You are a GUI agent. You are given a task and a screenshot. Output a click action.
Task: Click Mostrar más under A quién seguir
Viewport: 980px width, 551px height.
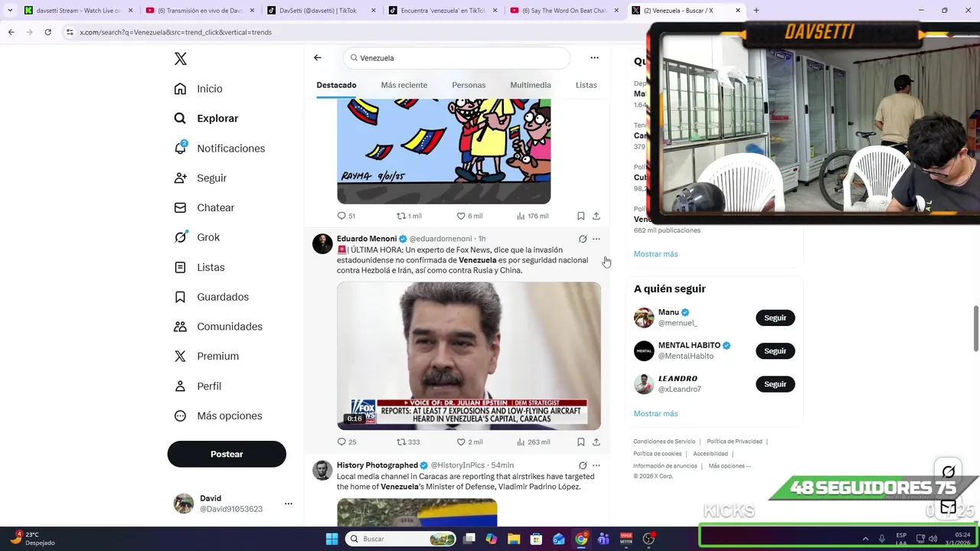pyautogui.click(x=655, y=414)
